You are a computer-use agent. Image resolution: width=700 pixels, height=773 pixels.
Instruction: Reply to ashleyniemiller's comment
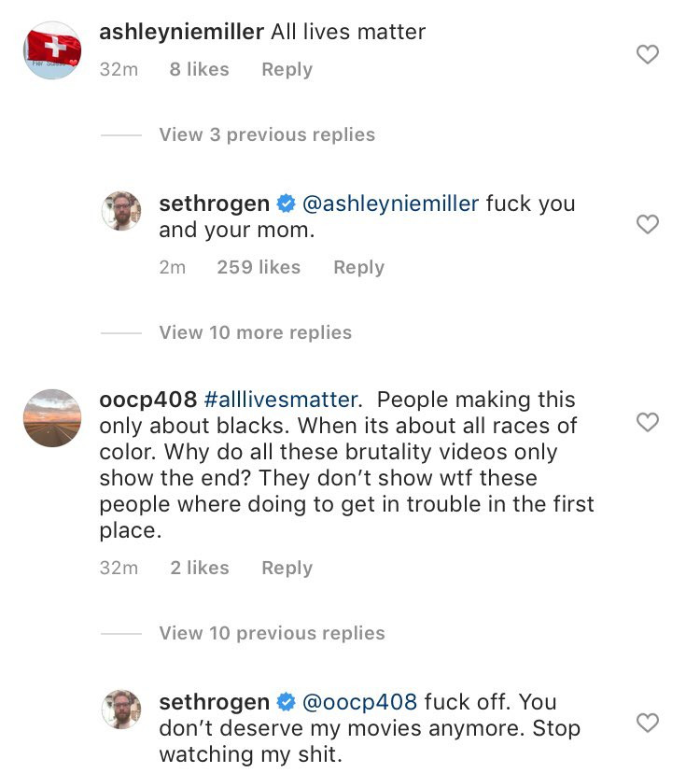click(x=286, y=69)
